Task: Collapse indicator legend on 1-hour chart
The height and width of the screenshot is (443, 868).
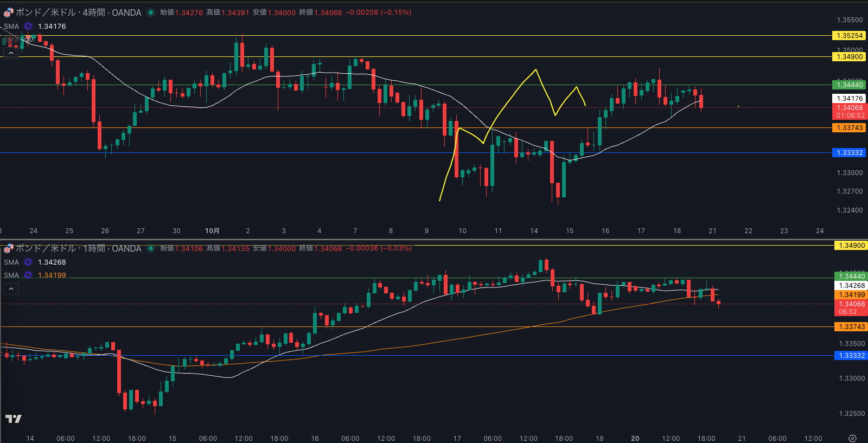Action: pyautogui.click(x=11, y=288)
